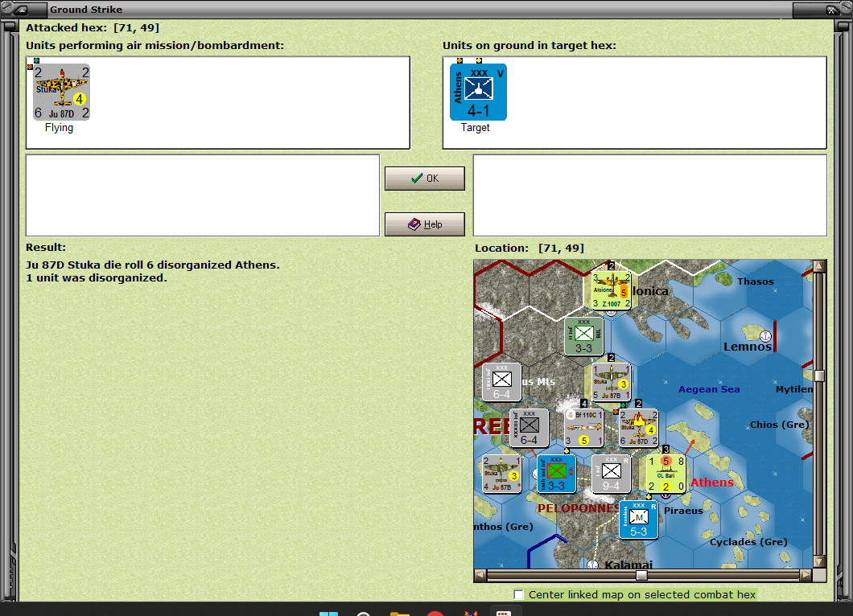Pick the Ju 87B Stuka counter with factors 5 and 1
The height and width of the screenshot is (616, 853).
click(x=611, y=382)
